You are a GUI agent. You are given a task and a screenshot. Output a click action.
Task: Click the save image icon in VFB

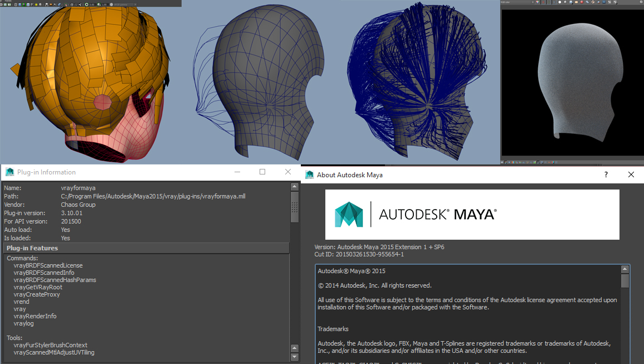[x=570, y=2]
